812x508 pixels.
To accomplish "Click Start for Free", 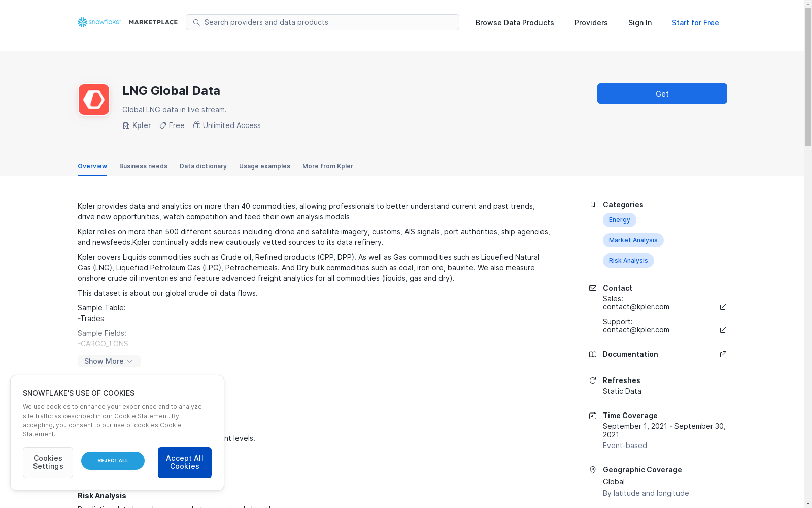I will tap(695, 23).
